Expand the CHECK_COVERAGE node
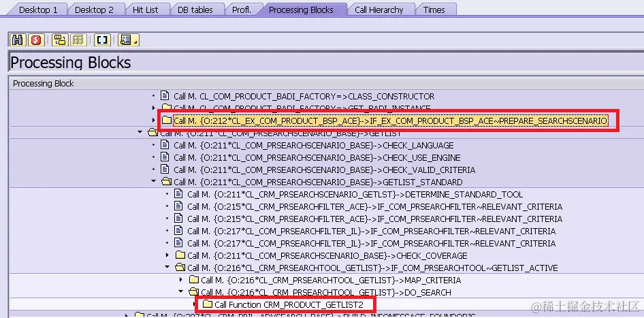 click(x=167, y=255)
